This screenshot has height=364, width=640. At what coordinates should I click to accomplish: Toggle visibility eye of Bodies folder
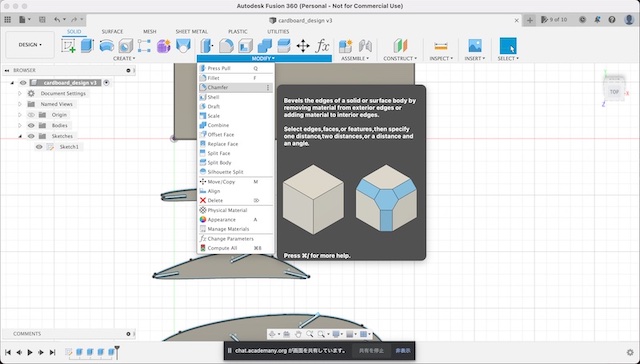coord(31,126)
